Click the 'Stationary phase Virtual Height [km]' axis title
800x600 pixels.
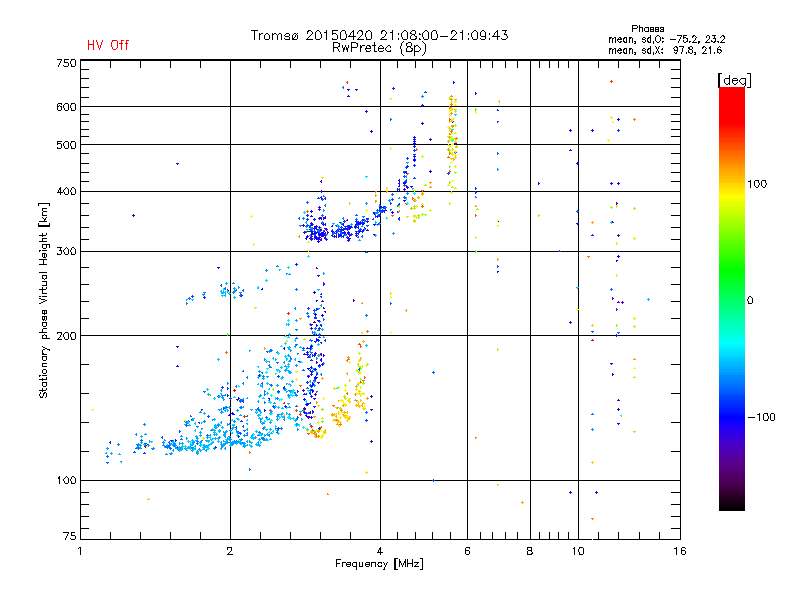pyautogui.click(x=43, y=300)
